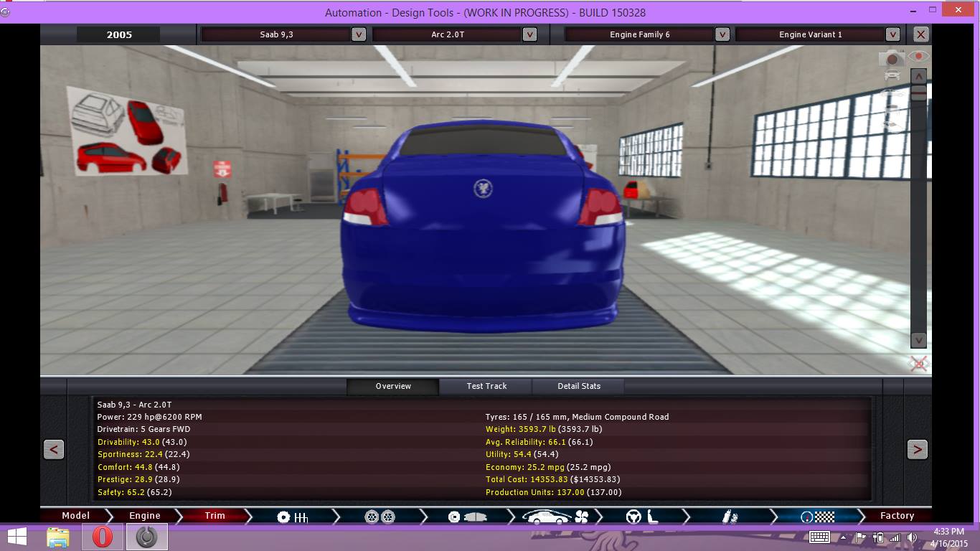Click the Drivability: 43.0 stat

pos(142,442)
